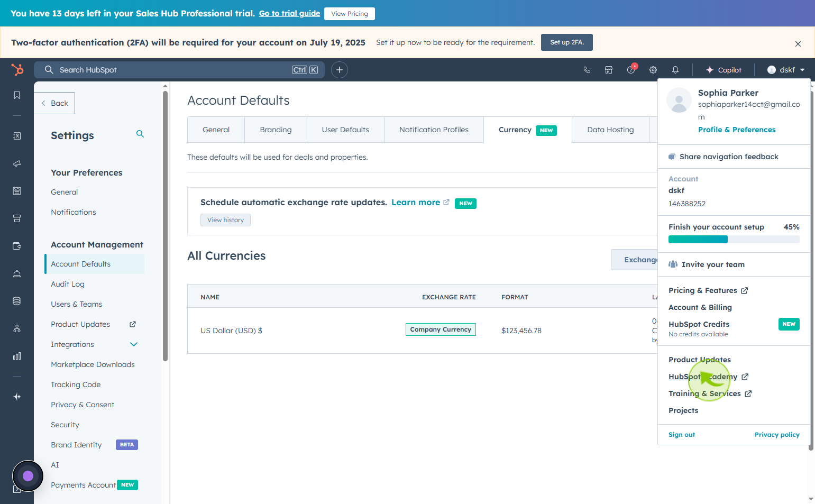
Task: Click the account setup progress bar
Action: pos(734,240)
